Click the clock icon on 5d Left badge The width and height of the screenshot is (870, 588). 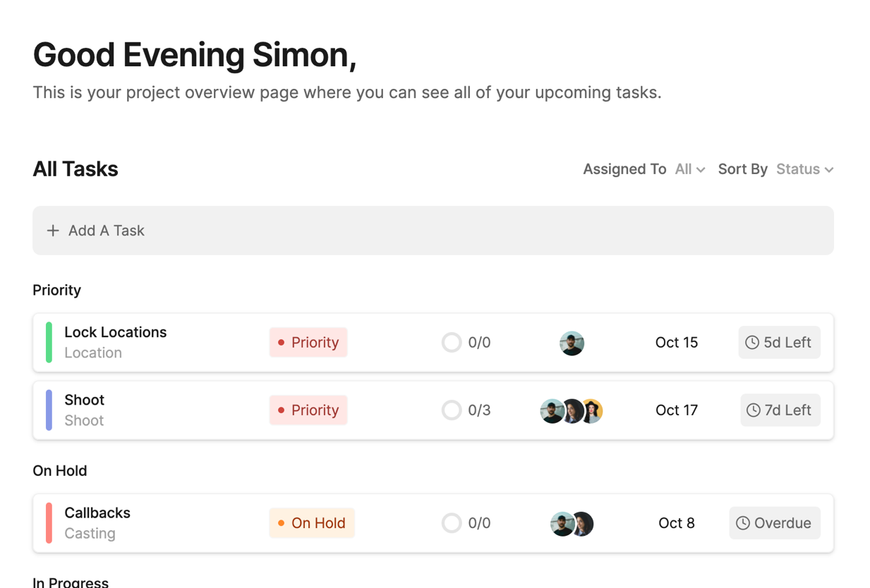(752, 343)
